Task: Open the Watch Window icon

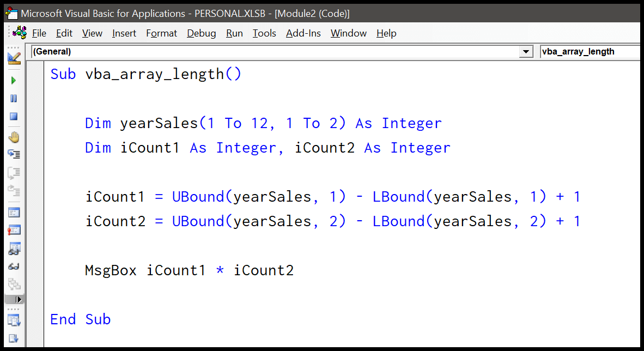Action: pyautogui.click(x=14, y=249)
